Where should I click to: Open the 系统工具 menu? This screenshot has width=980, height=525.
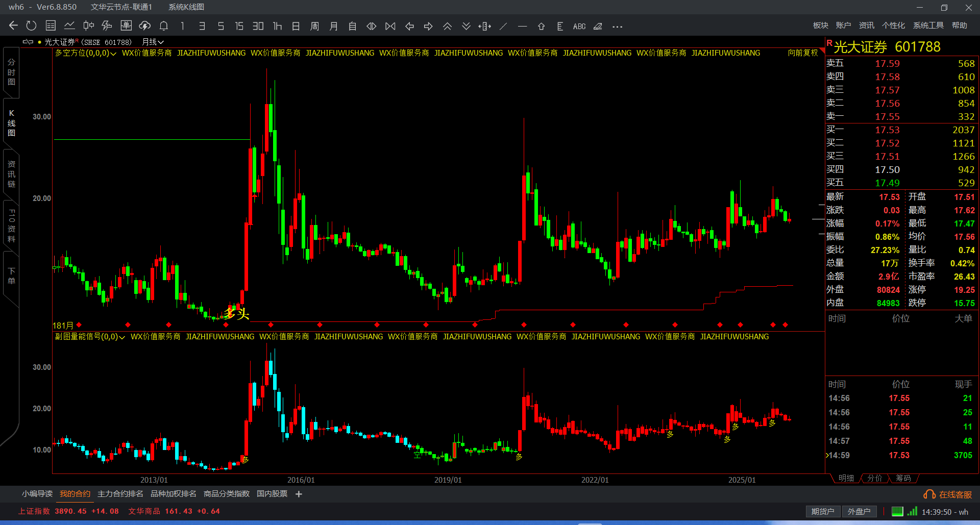click(928, 25)
